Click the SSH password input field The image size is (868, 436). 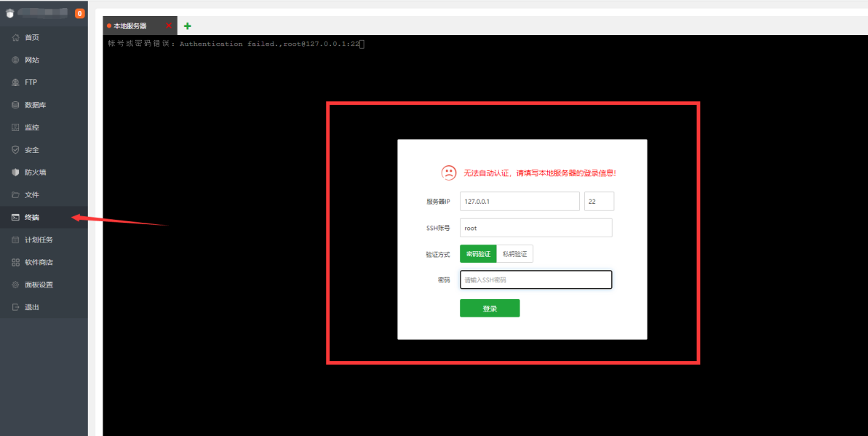(535, 280)
